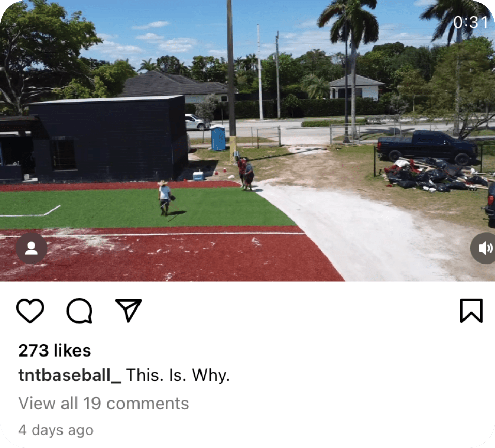495x448 pixels.
Task: Like the post with the heart icon
Action: point(30,311)
